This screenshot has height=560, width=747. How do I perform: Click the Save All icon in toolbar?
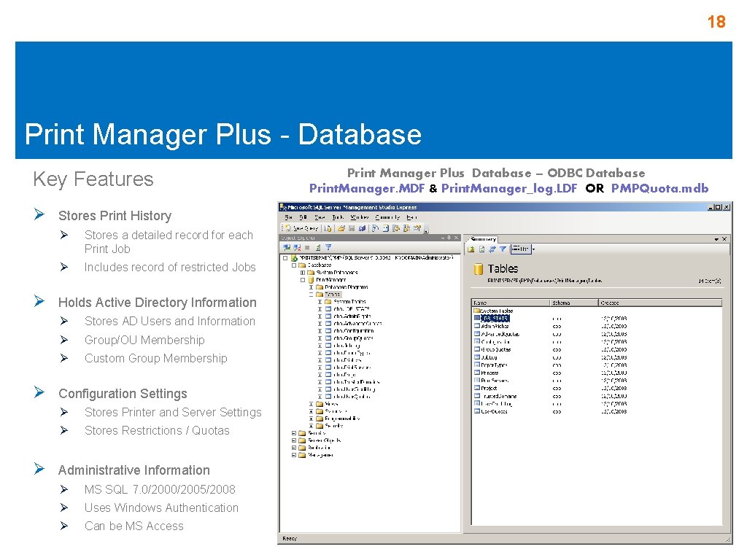[x=362, y=228]
